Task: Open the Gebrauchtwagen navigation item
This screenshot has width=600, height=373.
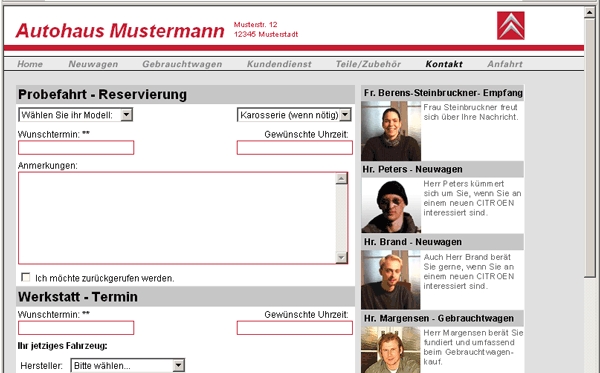Action: point(182,64)
